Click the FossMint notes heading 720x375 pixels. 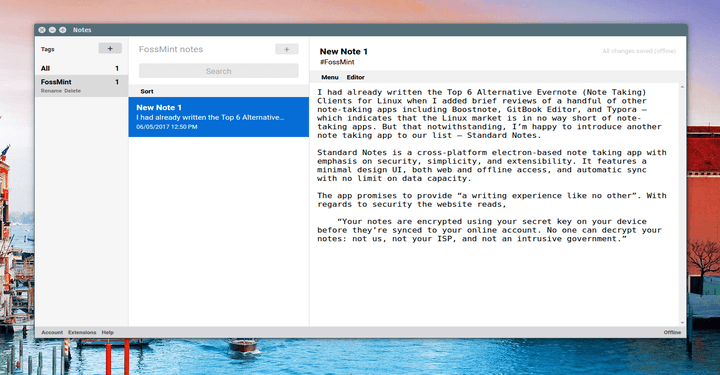(171, 49)
